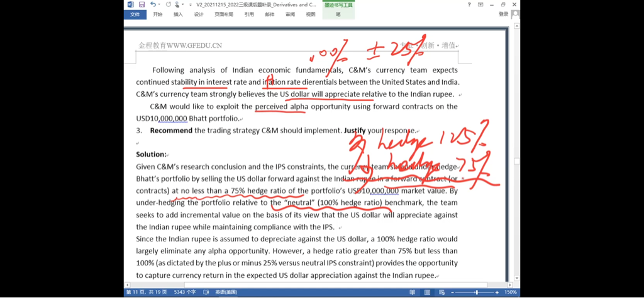Click 登录 (Sign in) link
Image resolution: width=644 pixels, height=298 pixels.
pos(504,14)
